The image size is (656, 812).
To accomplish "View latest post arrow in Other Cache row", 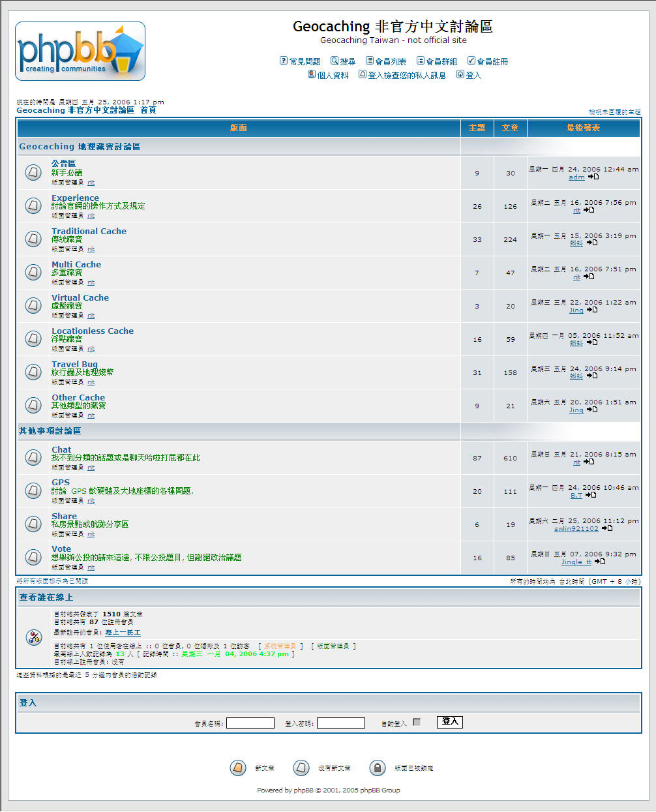I will tap(592, 410).
